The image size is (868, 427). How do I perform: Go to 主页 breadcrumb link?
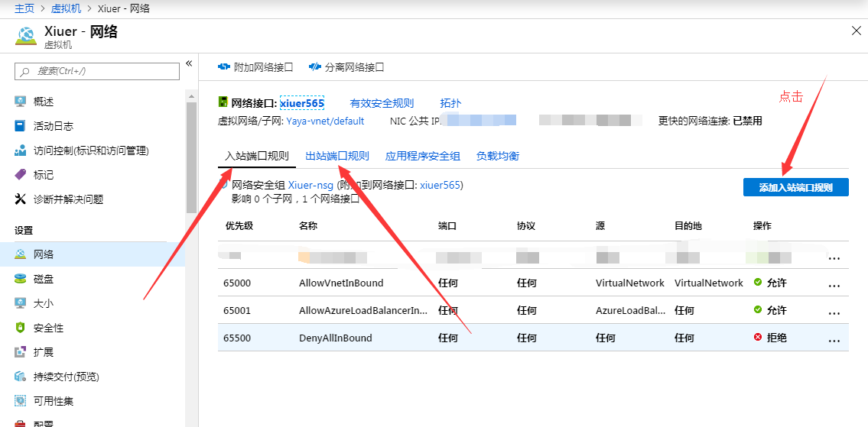pos(24,8)
